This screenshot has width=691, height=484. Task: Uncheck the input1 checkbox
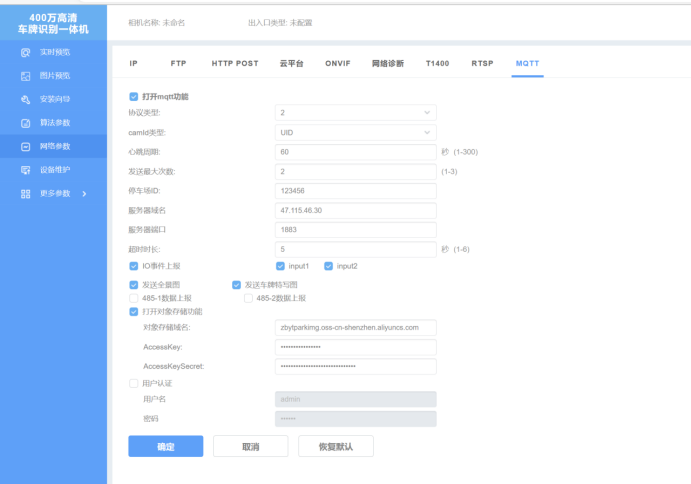tap(280, 266)
